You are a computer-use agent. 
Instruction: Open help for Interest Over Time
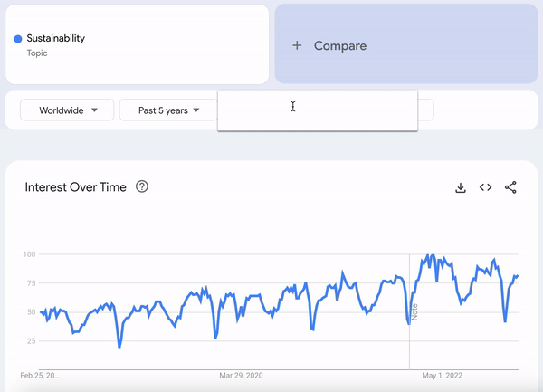pyautogui.click(x=142, y=186)
